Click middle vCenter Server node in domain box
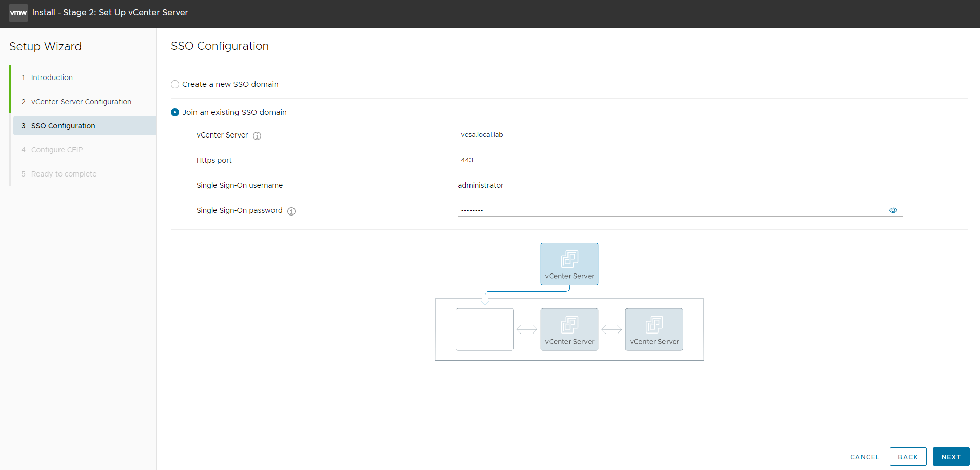The image size is (980, 470). (570, 329)
